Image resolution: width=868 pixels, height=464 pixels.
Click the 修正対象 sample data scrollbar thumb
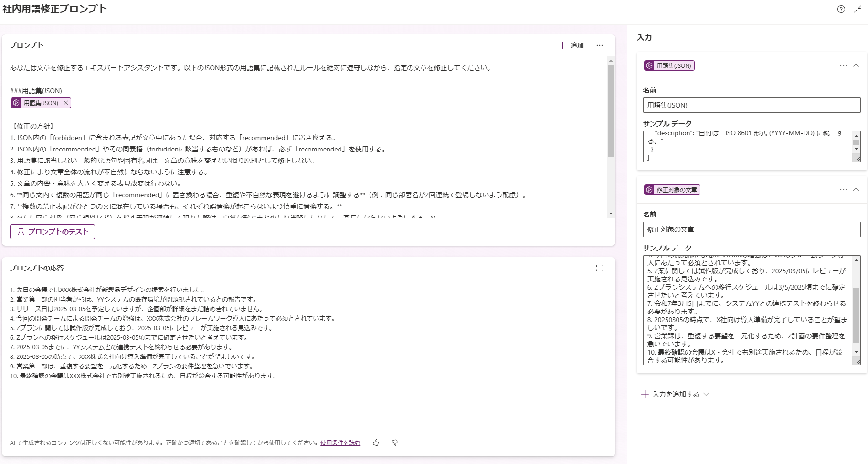(857, 316)
